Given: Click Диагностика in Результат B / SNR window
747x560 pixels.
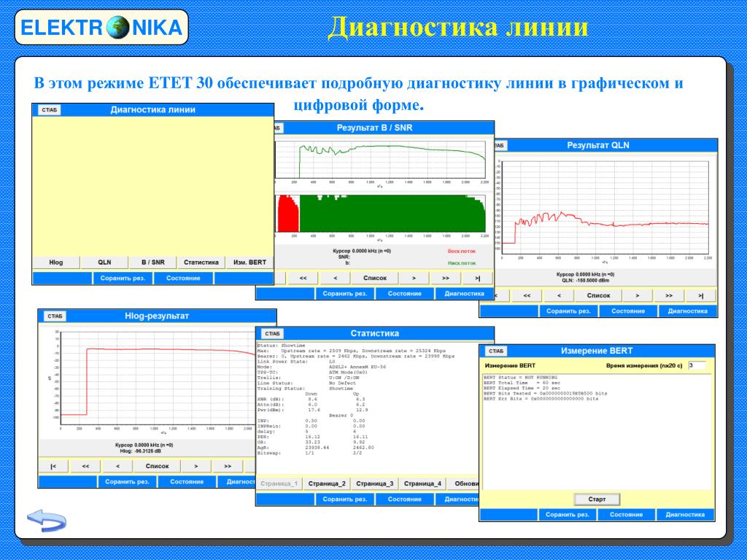Looking at the screenshot, I should click(x=465, y=294).
